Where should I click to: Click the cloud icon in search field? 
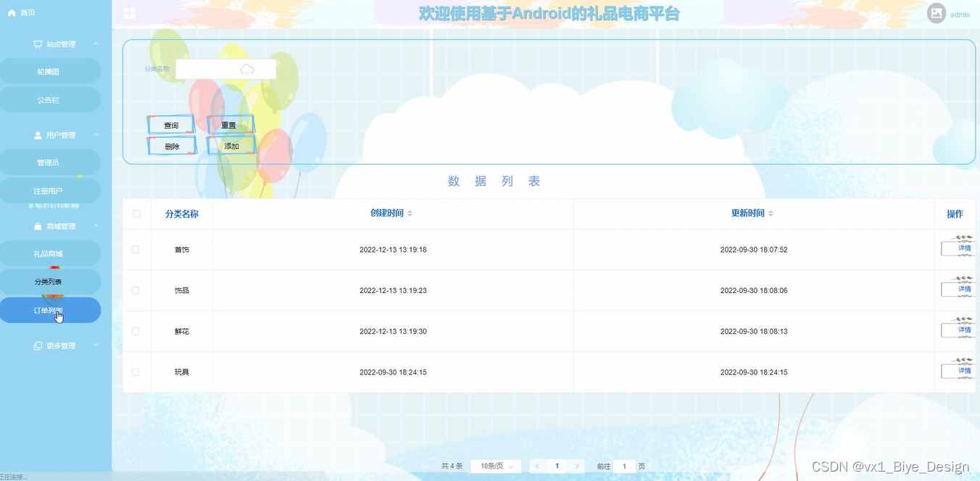tap(247, 69)
